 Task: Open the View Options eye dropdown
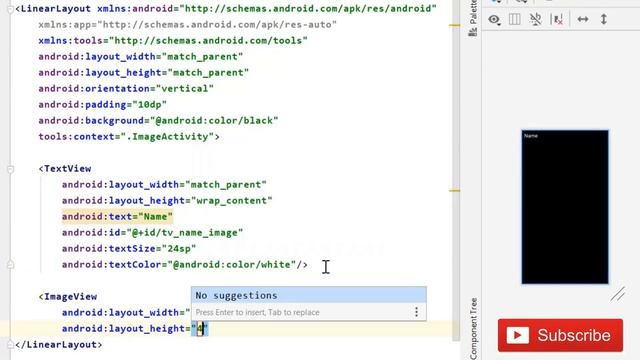click(x=494, y=20)
